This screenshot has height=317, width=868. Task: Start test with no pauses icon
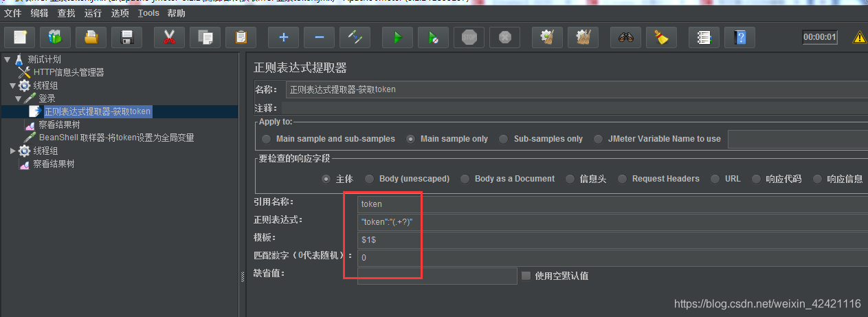pos(433,37)
